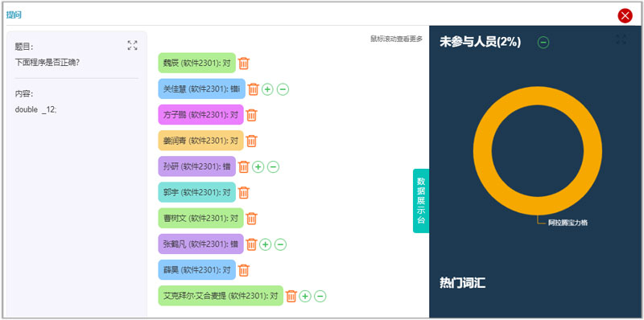Click the code text double _12;
Screen dimensions: 644x320
coord(35,109)
